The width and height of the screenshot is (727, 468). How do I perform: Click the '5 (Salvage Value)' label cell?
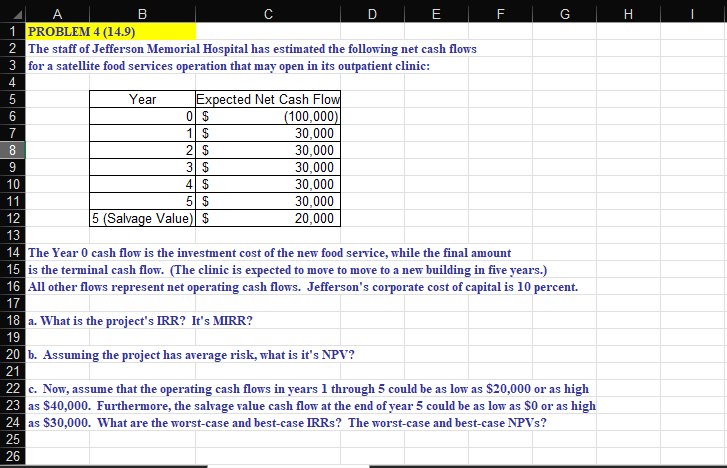pos(142,218)
